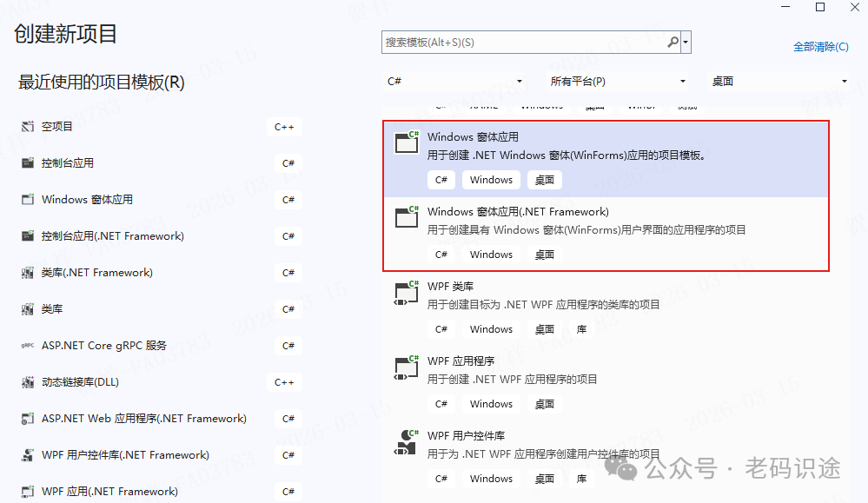Click the 全部清除 link
Screen dimensions: 868x503
coord(820,47)
